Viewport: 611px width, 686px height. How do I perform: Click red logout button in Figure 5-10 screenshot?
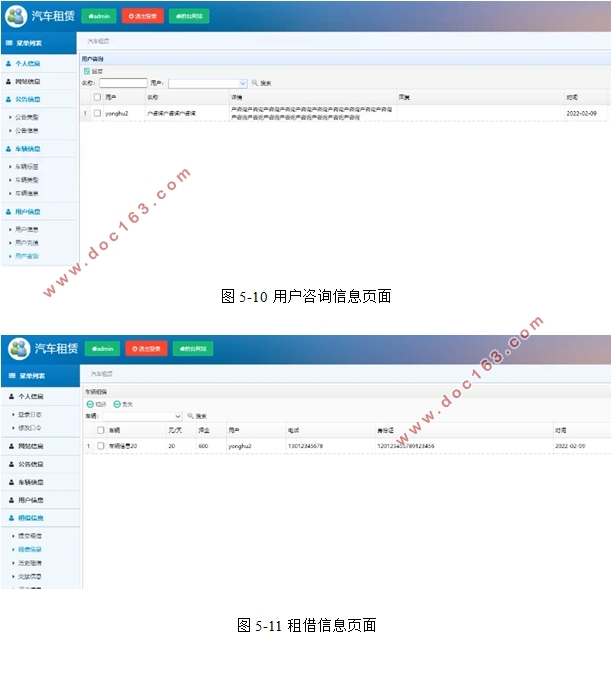point(143,16)
